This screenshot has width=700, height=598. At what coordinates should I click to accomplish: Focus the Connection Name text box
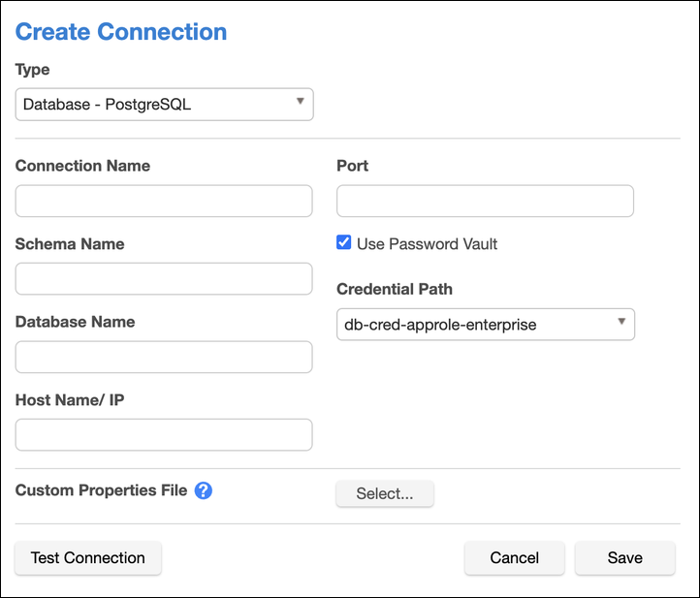pyautogui.click(x=164, y=202)
